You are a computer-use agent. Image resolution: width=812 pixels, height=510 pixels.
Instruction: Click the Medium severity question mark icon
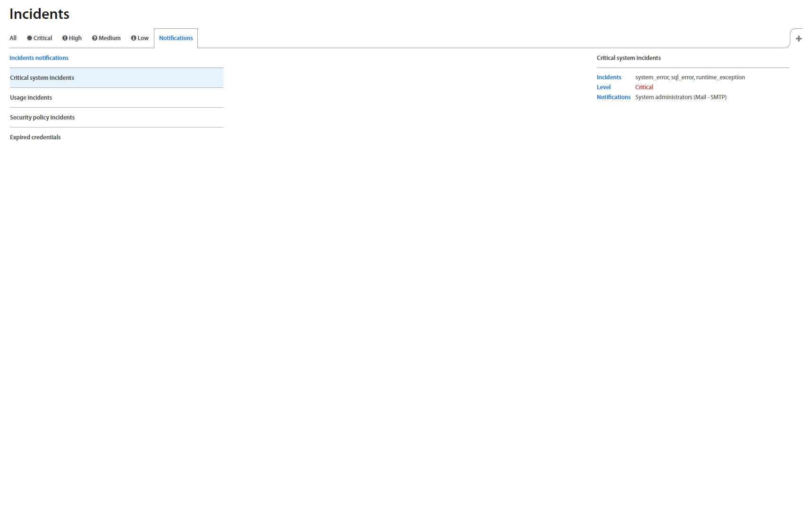94,38
